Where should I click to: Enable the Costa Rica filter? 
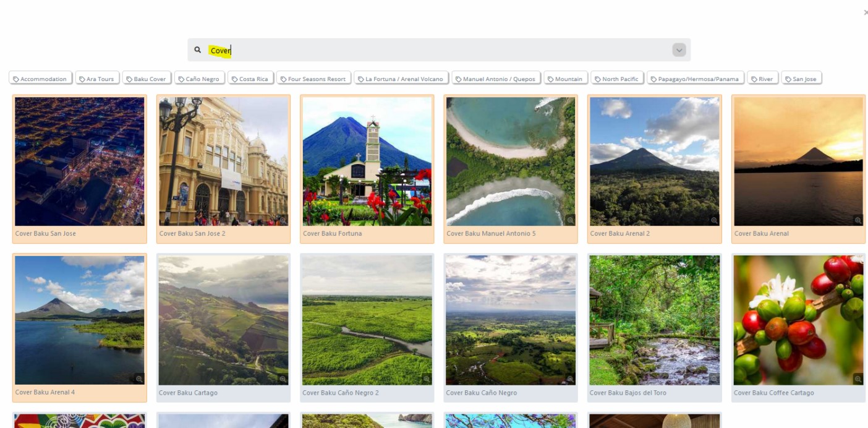click(x=252, y=78)
